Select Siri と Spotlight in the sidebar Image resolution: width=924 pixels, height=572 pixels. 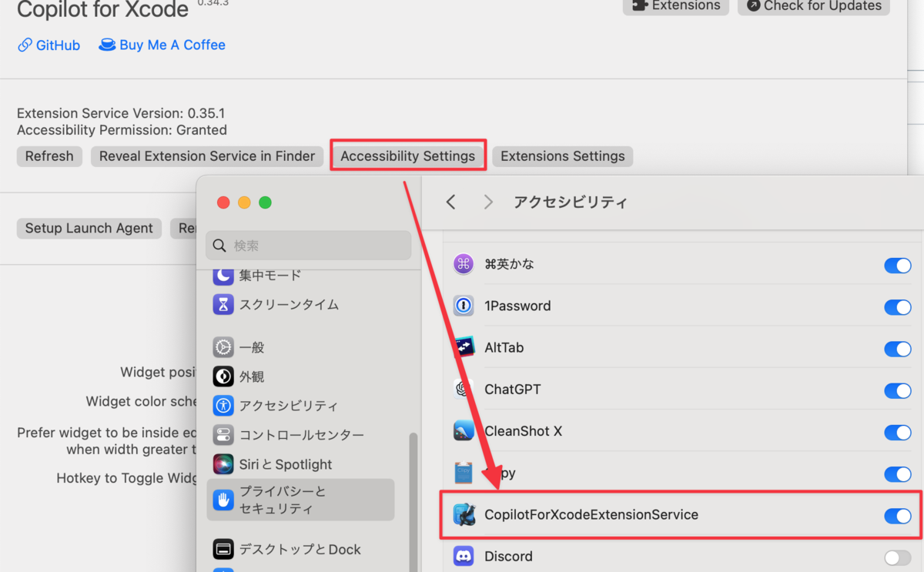tap(273, 464)
